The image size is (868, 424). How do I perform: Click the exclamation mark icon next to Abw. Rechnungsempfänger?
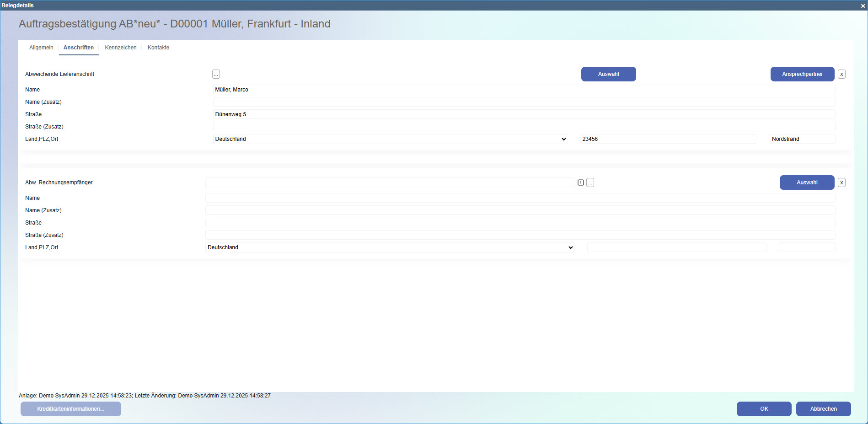pyautogui.click(x=580, y=182)
